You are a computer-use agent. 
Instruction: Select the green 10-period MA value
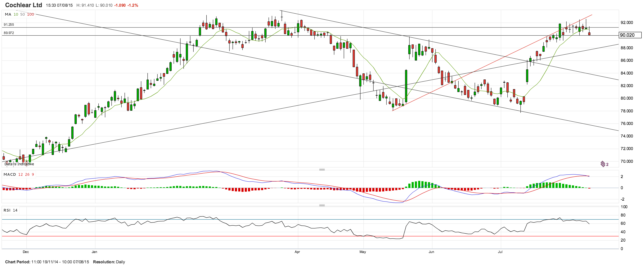click(x=16, y=14)
